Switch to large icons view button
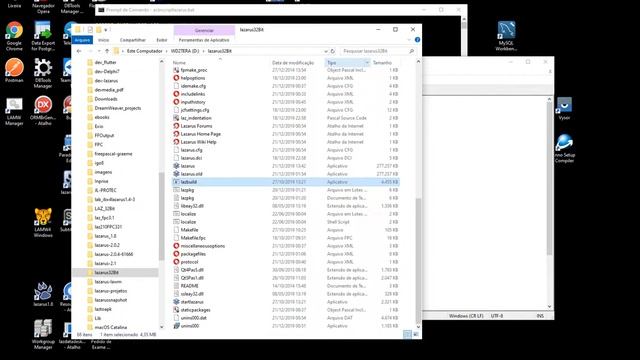The height and width of the screenshot is (360, 640). click(416, 335)
